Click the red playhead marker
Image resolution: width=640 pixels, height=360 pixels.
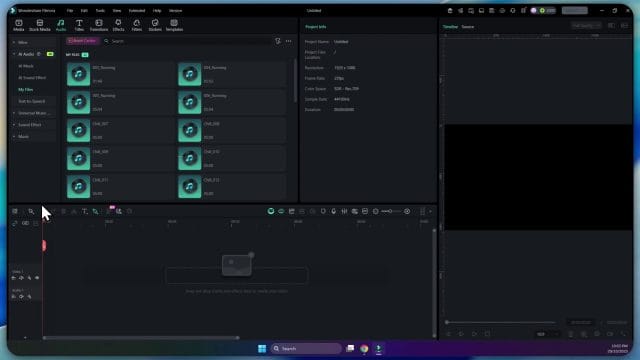[x=44, y=245]
